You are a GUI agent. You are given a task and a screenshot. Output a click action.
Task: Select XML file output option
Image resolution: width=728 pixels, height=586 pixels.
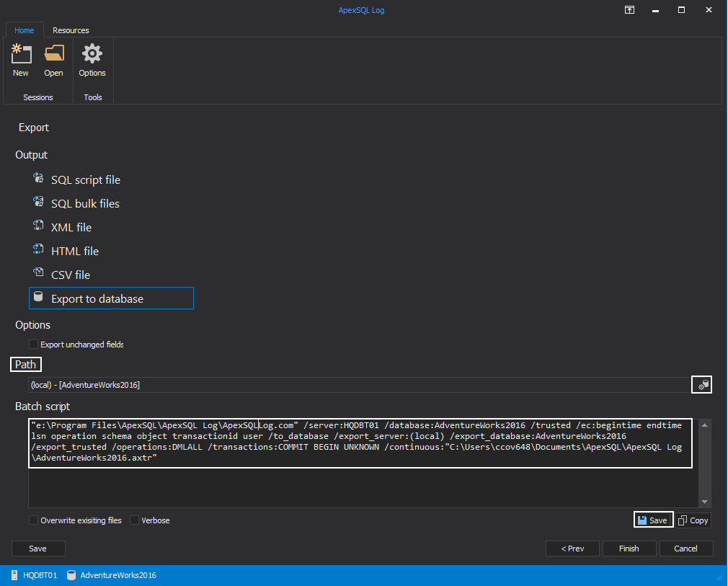[71, 228]
